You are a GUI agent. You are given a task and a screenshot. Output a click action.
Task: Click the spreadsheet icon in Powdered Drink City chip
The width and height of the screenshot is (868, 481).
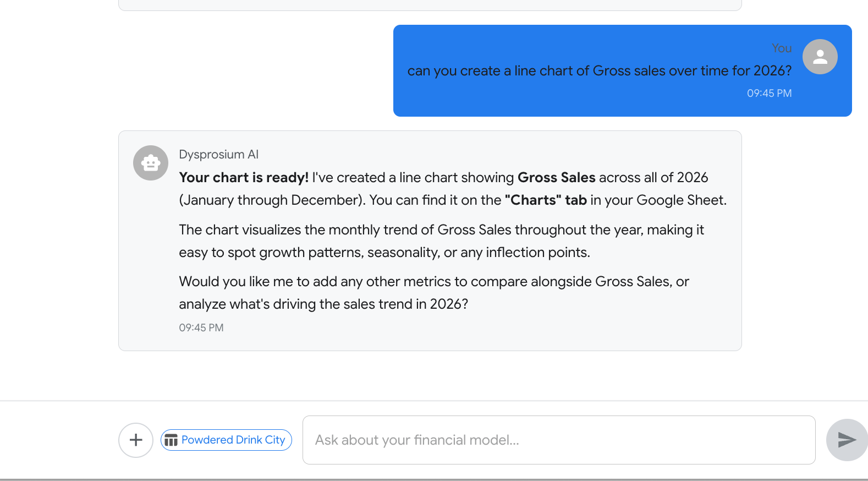(x=171, y=440)
